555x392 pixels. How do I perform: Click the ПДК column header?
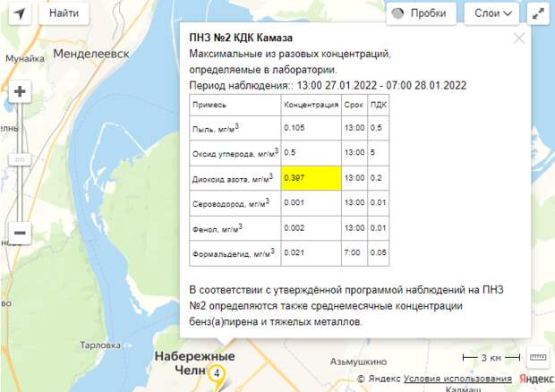379,105
